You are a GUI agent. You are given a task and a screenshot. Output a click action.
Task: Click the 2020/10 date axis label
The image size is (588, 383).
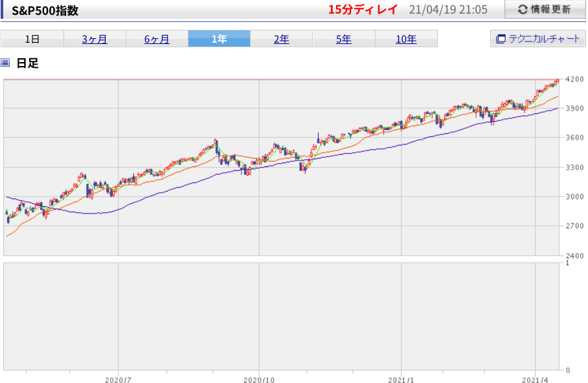(259, 380)
